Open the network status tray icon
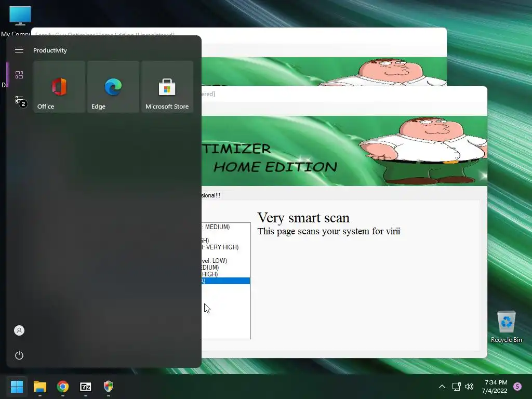The width and height of the screenshot is (532, 399). click(456, 387)
